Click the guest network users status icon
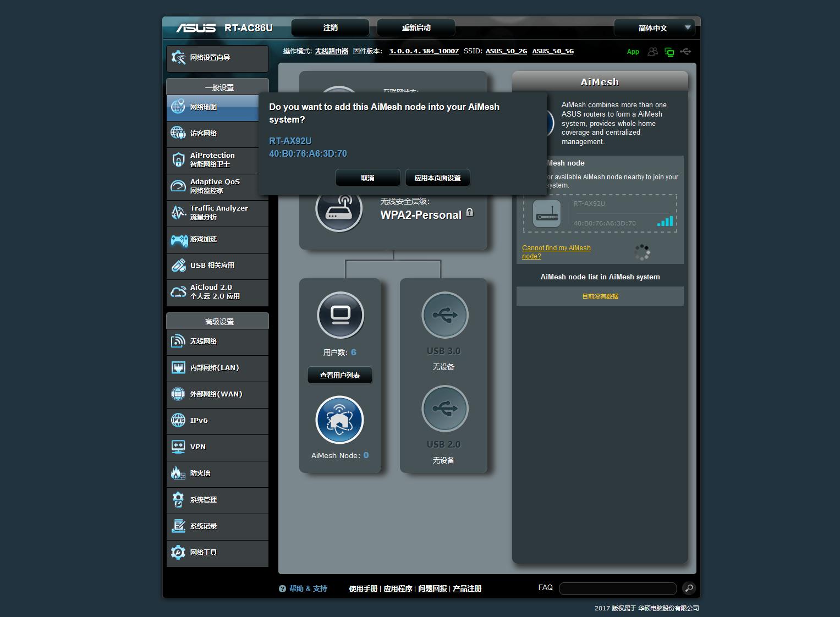The image size is (840, 617). 652,52
